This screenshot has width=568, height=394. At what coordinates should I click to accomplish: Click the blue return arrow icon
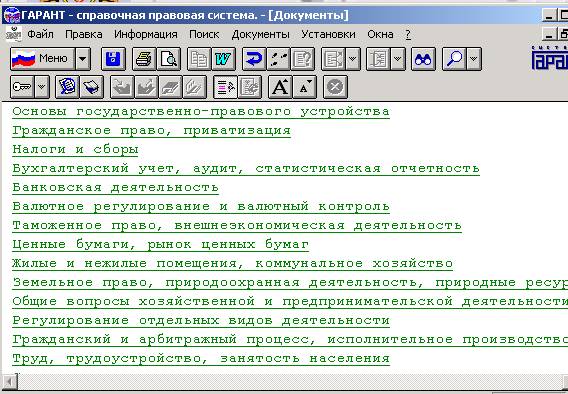254,59
